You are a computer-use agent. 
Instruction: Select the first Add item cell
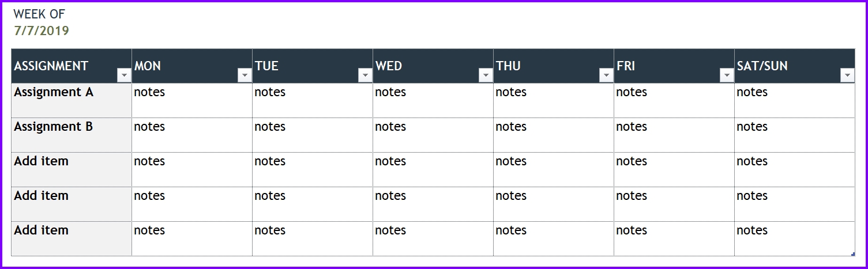click(72, 170)
